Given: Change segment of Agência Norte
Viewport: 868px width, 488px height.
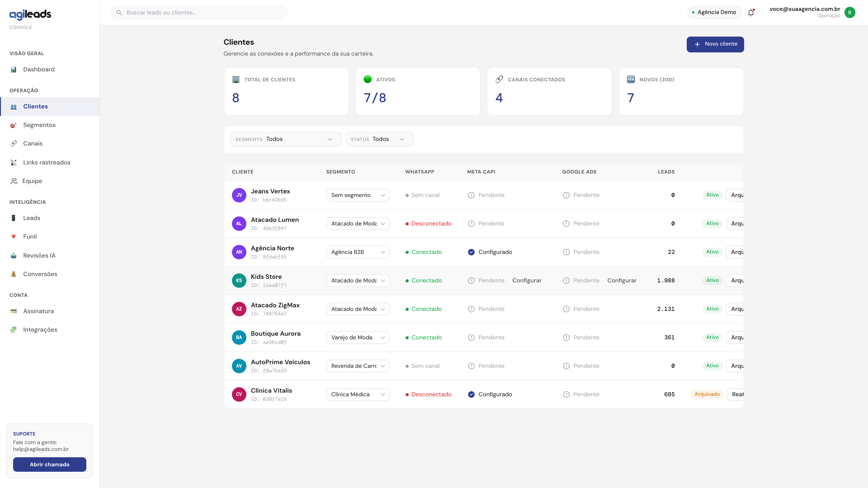Looking at the screenshot, I should tap(358, 252).
